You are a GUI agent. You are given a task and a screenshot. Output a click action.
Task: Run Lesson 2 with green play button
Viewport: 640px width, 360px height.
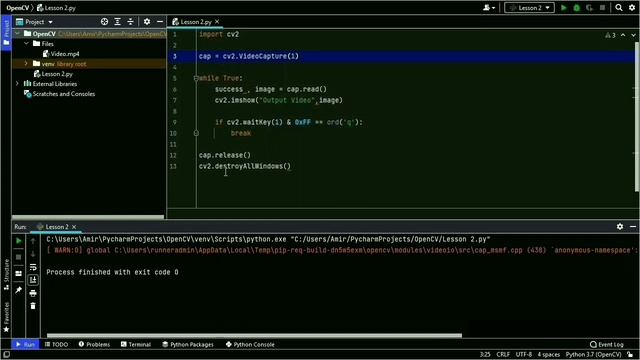[564, 8]
